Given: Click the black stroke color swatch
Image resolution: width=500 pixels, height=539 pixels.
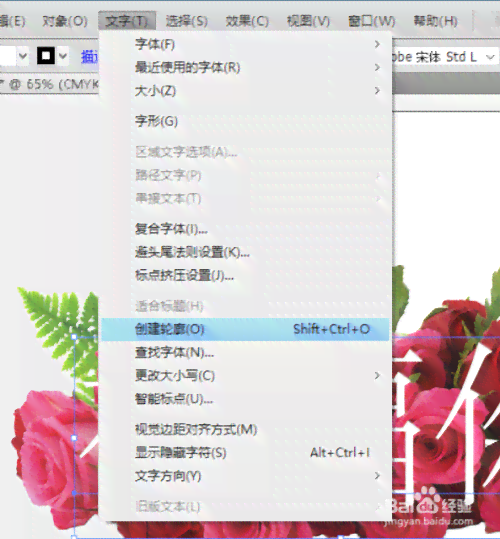Looking at the screenshot, I should pyautogui.click(x=46, y=56).
